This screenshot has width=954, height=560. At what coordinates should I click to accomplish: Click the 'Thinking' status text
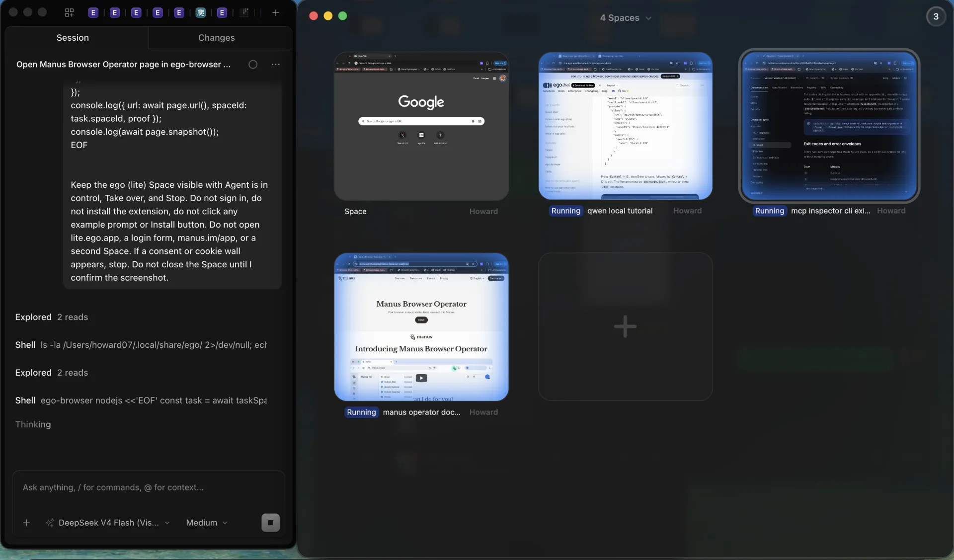click(x=33, y=424)
